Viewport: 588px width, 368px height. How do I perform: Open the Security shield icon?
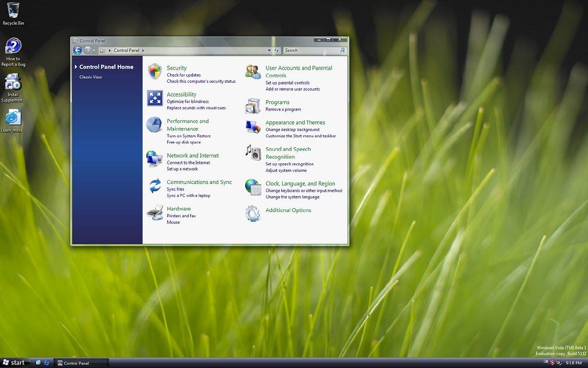[154, 71]
